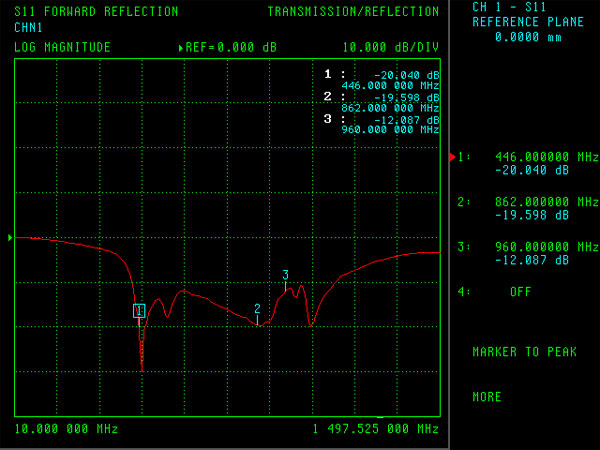
Task: Click 862.000 000 MHz readout in graph
Action: 390,108
